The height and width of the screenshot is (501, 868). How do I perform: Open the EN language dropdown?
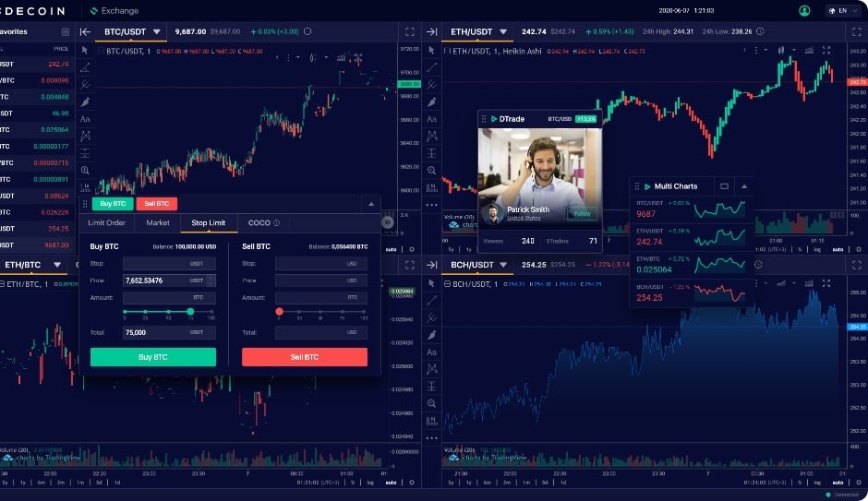click(x=843, y=10)
